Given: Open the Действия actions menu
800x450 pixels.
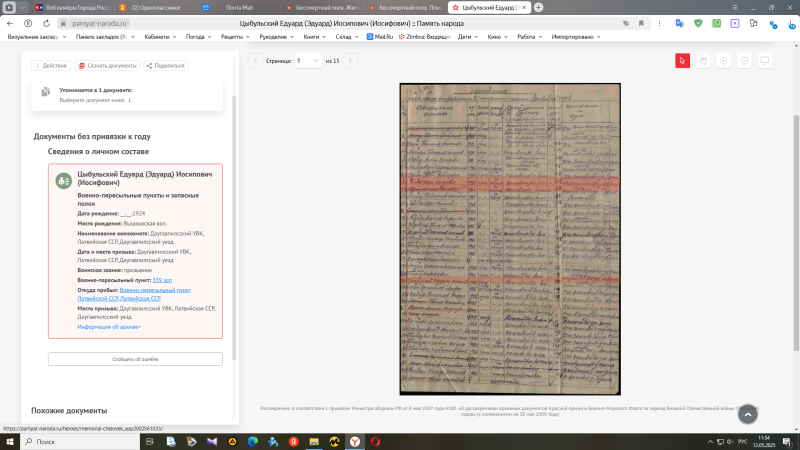Looking at the screenshot, I should point(51,65).
